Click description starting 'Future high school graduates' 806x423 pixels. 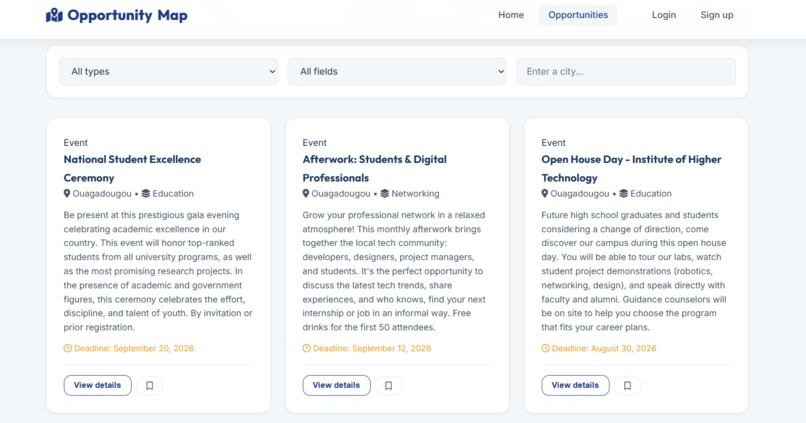click(x=634, y=271)
